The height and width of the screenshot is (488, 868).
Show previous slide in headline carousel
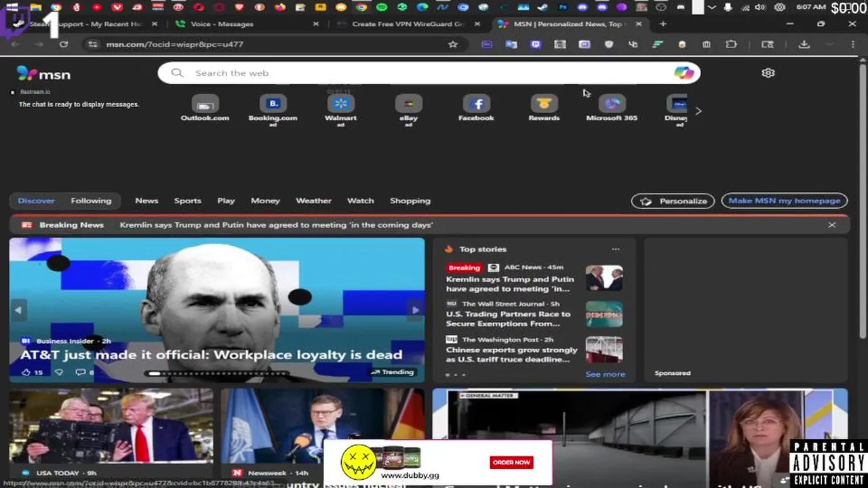click(18, 310)
